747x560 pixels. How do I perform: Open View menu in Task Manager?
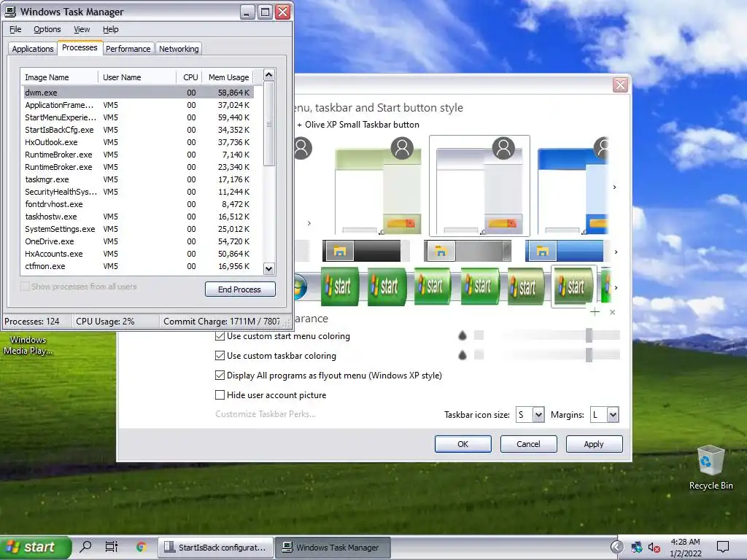pyautogui.click(x=82, y=29)
